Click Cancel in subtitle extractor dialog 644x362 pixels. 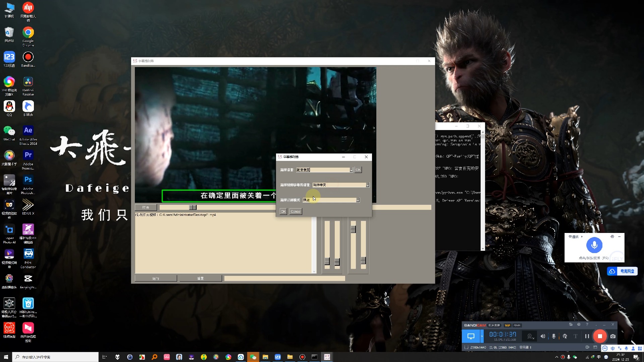point(295,212)
